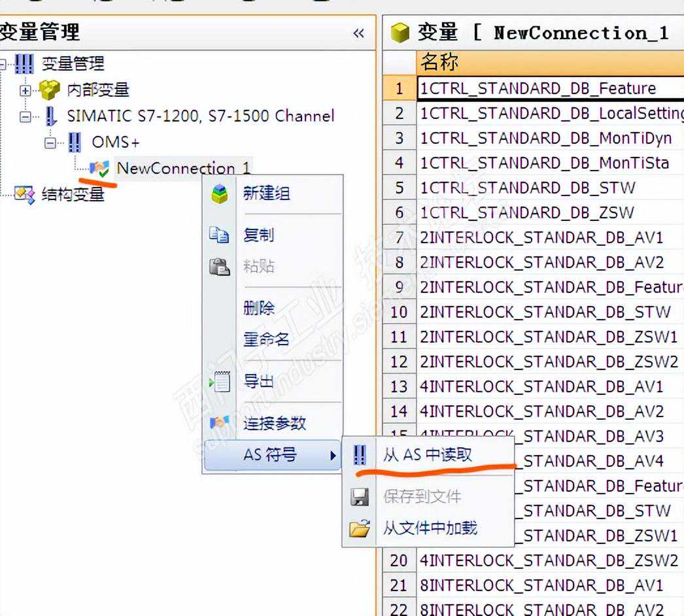The width and height of the screenshot is (684, 616).
Task: Click the 导出 export icon
Action: click(x=220, y=381)
